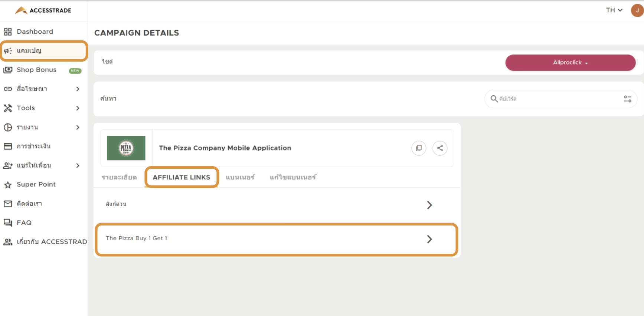Click the search magnifier icon
The width and height of the screenshot is (644, 316).
tap(494, 99)
